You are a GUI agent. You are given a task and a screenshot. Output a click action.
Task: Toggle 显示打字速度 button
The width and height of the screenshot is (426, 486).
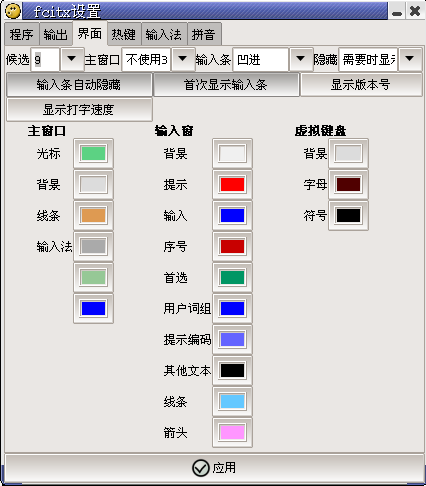tap(79, 109)
